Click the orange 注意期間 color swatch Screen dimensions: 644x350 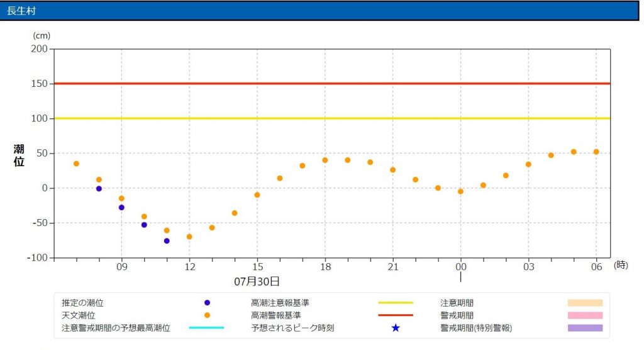point(586,303)
